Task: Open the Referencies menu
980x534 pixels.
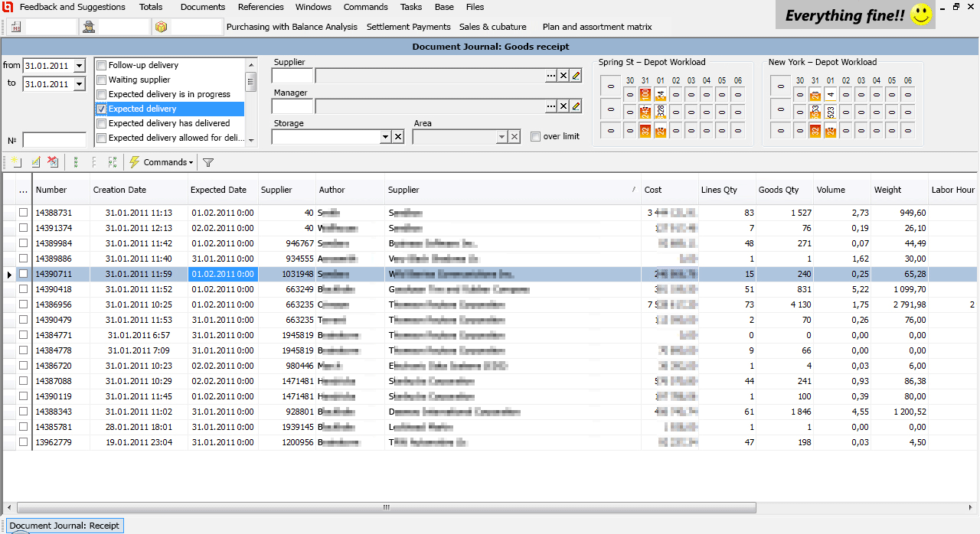Action: point(260,7)
